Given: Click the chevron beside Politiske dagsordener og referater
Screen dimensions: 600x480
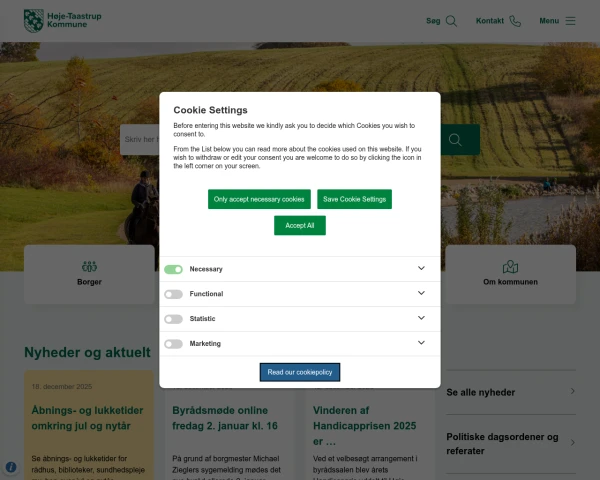Looking at the screenshot, I should click(572, 443).
